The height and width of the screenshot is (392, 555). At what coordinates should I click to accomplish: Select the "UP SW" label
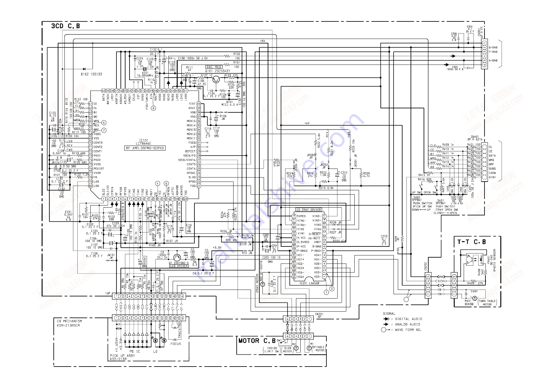point(416,192)
